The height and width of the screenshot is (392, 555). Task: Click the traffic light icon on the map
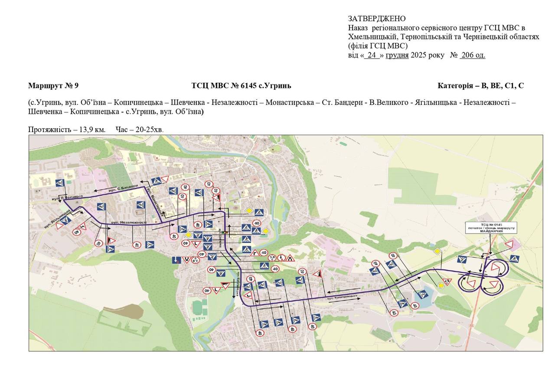[x=224, y=233]
